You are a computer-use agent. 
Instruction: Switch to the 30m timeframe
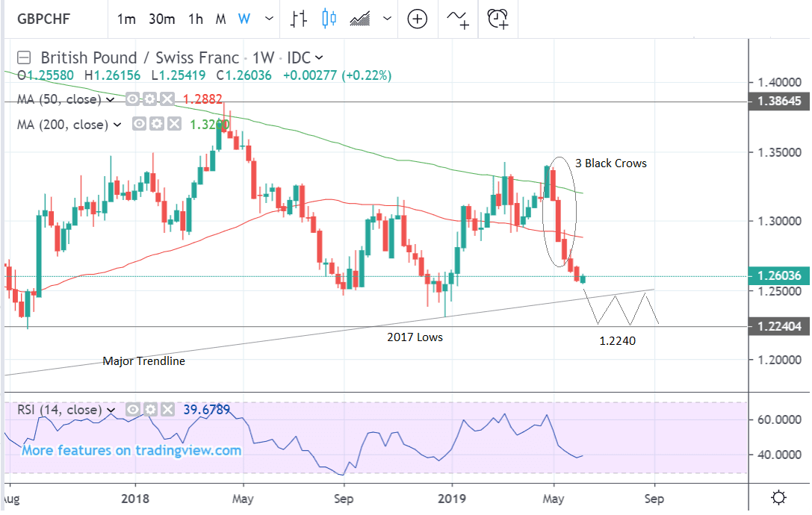pos(161,19)
